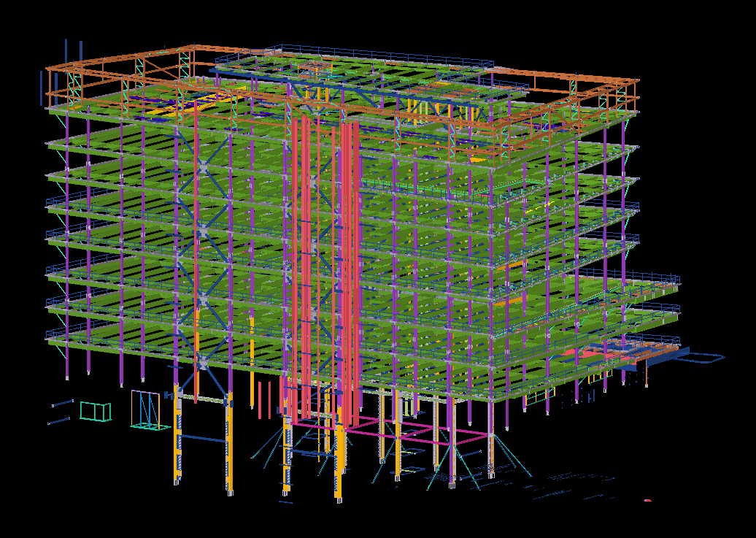756x538 pixels.
Task: Select the small red object at bottom right
Action: pos(647,500)
